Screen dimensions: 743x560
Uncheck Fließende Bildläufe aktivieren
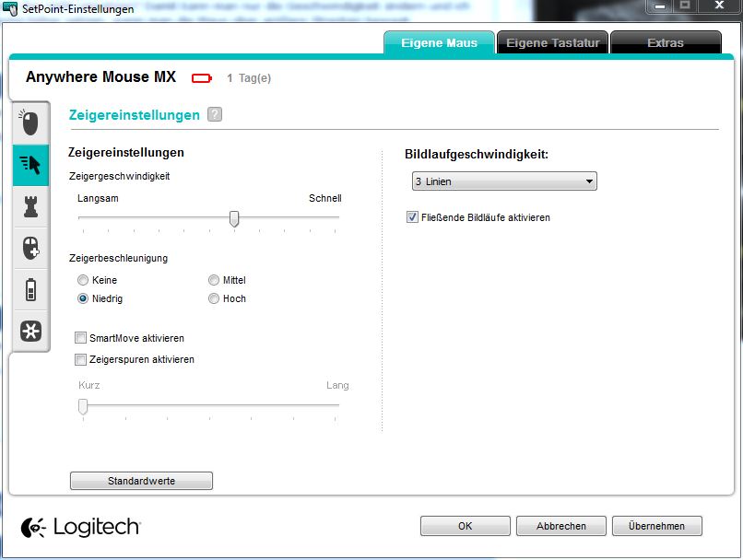412,217
